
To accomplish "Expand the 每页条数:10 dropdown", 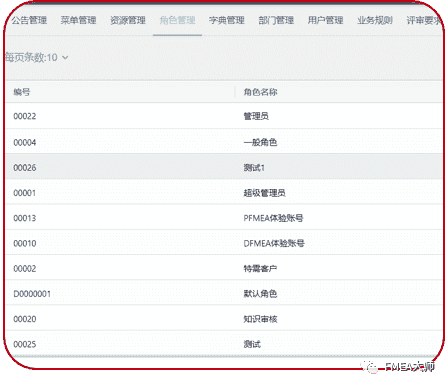I will click(37, 57).
